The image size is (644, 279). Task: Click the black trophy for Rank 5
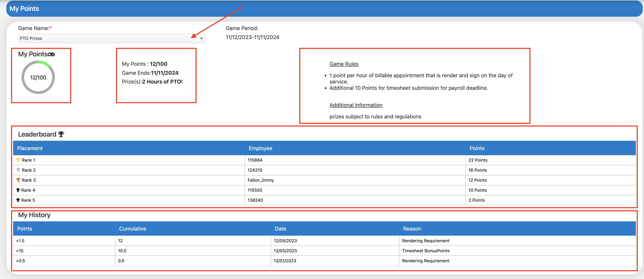[18, 200]
